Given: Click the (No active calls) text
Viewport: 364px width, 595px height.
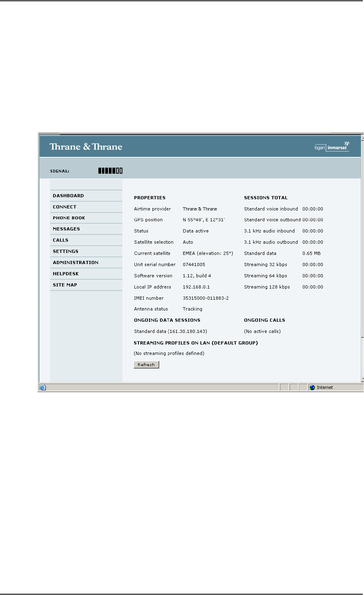Looking at the screenshot, I should pyautogui.click(x=262, y=331).
